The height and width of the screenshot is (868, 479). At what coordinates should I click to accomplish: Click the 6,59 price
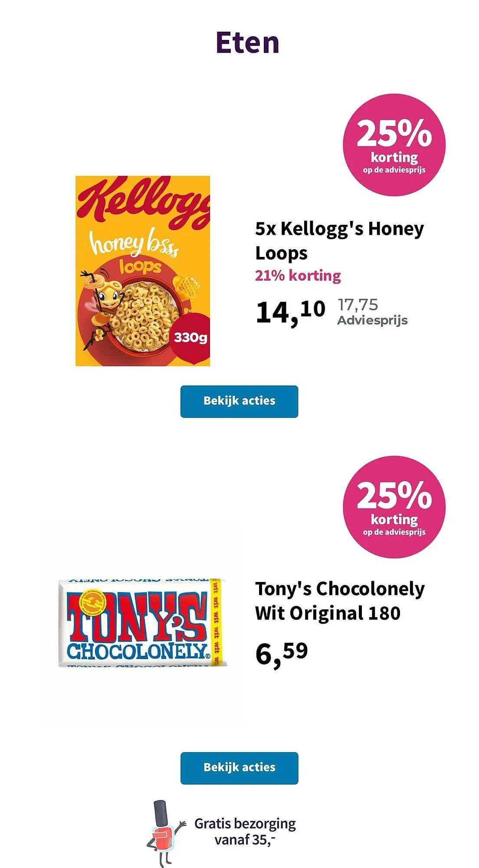281,654
